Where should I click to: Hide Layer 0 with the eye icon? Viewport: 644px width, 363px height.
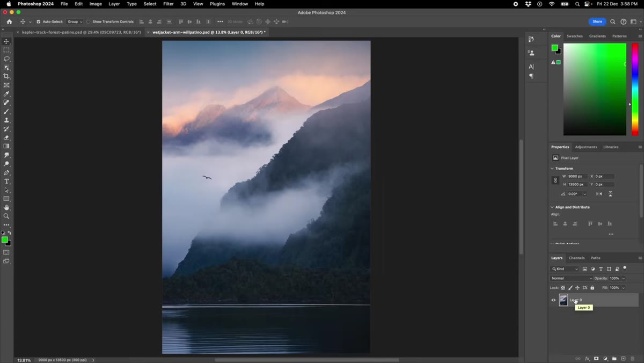(553, 300)
